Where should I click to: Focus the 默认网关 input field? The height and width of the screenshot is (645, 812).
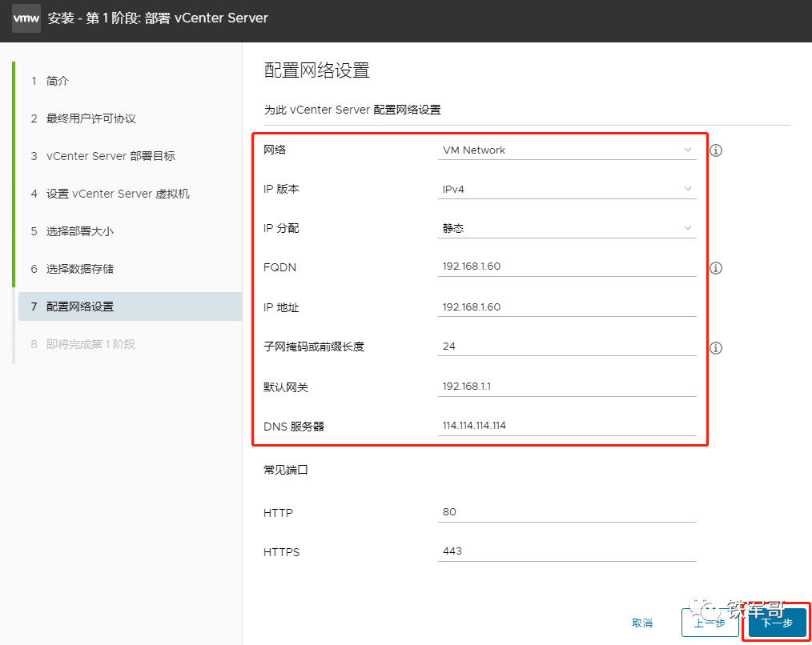[x=567, y=387]
